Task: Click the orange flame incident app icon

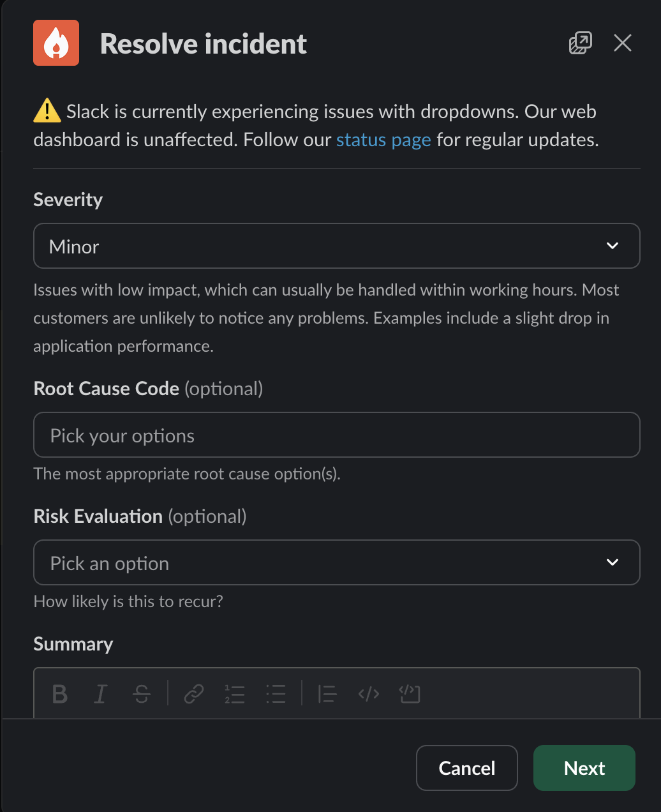Action: pyautogui.click(x=56, y=43)
